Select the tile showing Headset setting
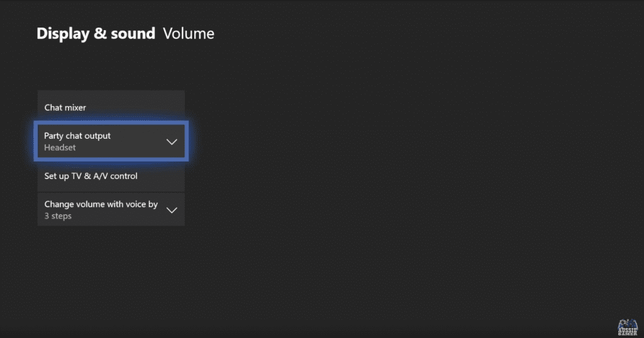This screenshot has height=338, width=644. coord(111,141)
